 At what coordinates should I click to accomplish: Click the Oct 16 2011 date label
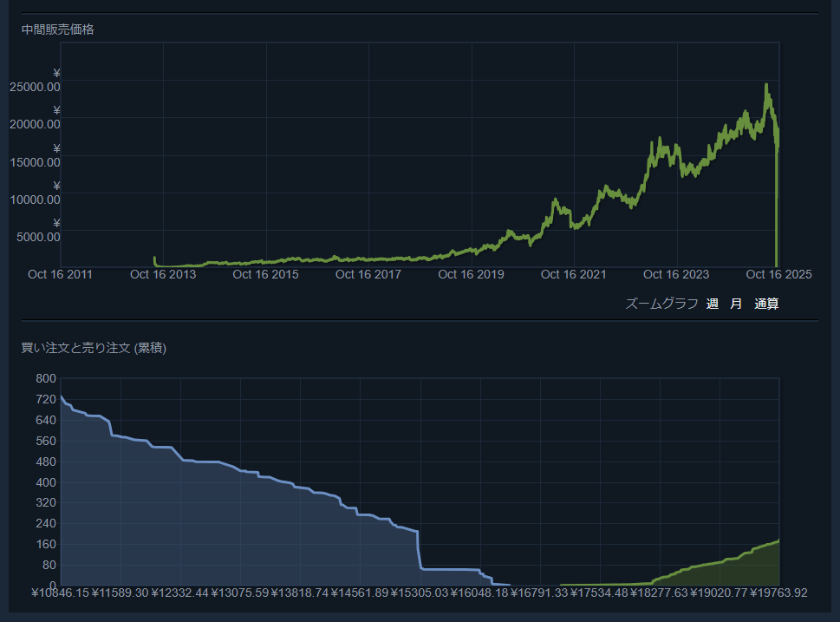pos(60,275)
